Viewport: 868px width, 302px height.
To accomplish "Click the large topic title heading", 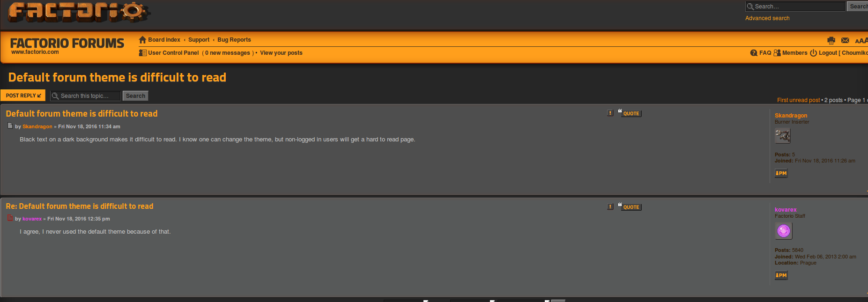I will pos(117,77).
